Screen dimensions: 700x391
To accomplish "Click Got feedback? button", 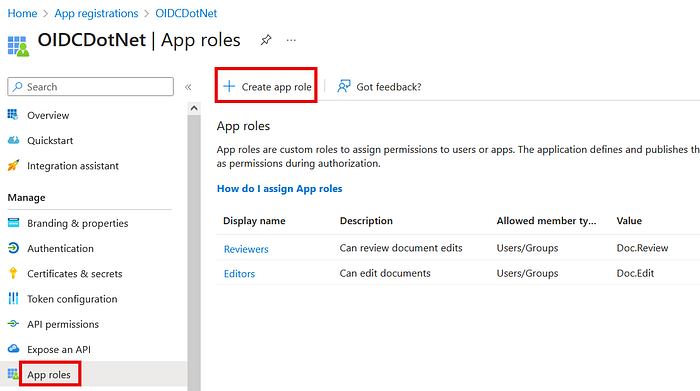I will (x=379, y=87).
